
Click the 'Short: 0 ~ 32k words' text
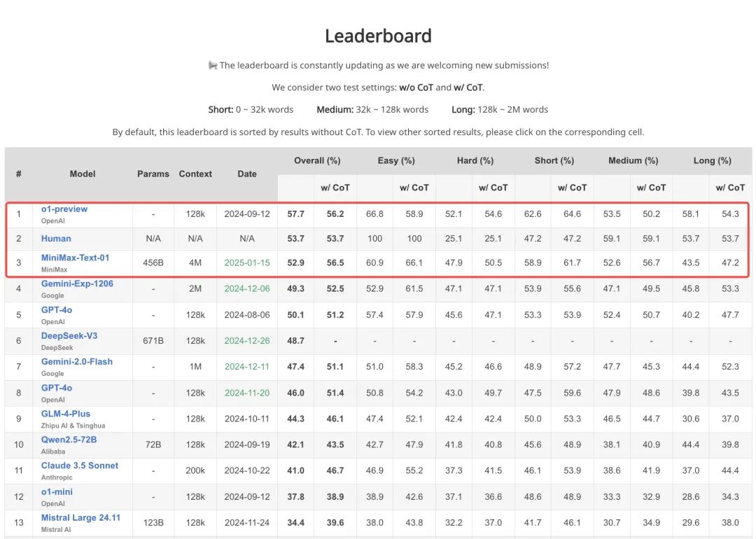[251, 109]
